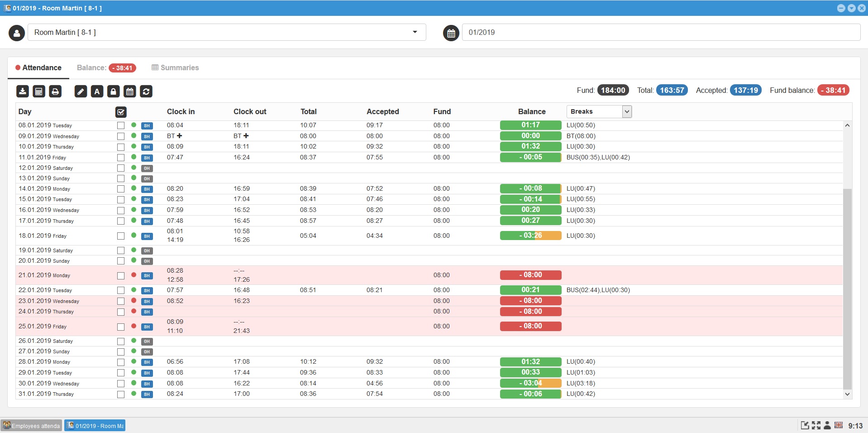The height and width of the screenshot is (433, 868).
Task: Click the 01:17 balance on 08.01.2019
Action: (x=530, y=125)
